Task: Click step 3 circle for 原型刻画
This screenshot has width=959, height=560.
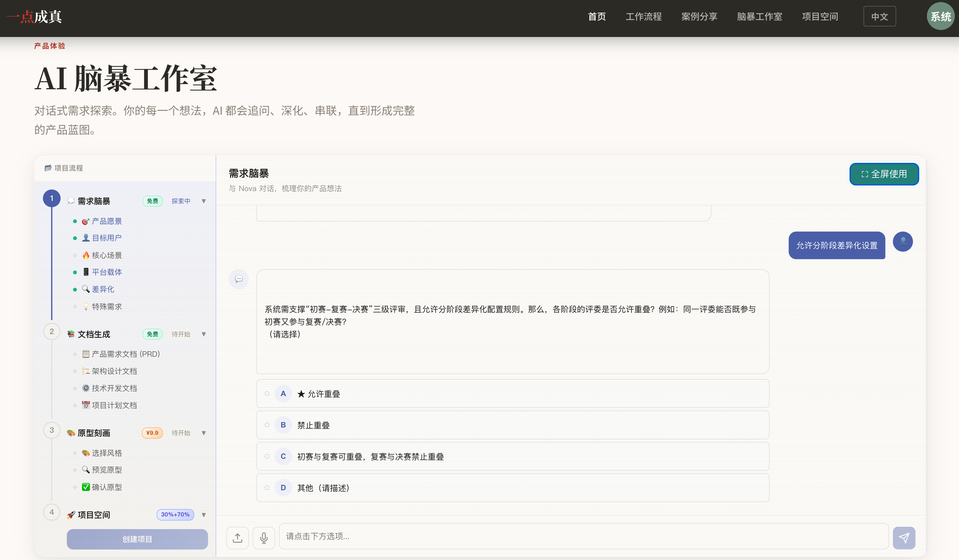Action: click(52, 430)
